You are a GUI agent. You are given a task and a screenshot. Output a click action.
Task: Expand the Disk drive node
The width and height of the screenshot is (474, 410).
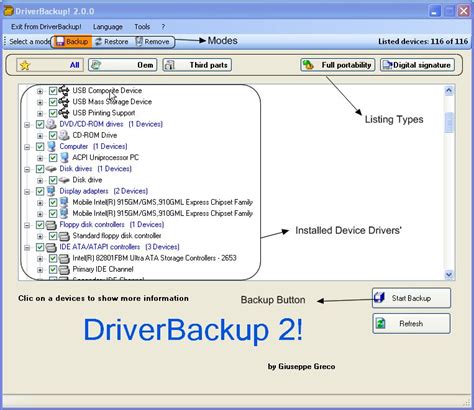40,180
